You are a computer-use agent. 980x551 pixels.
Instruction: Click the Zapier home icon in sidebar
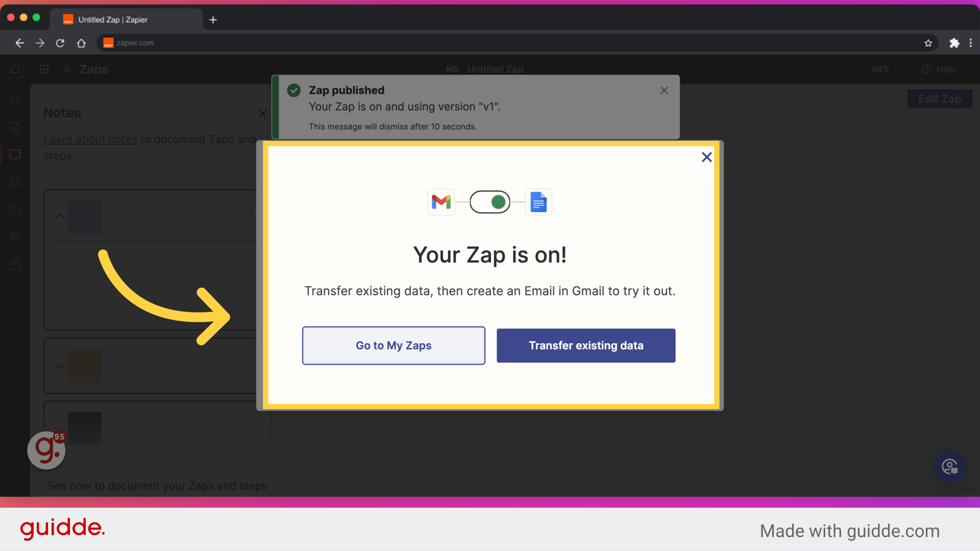15,69
